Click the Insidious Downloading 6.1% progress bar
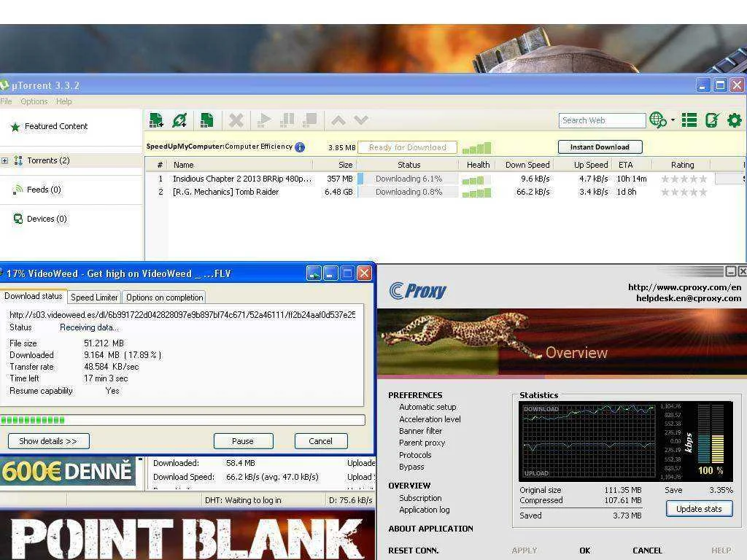This screenshot has width=747, height=560. click(x=409, y=179)
